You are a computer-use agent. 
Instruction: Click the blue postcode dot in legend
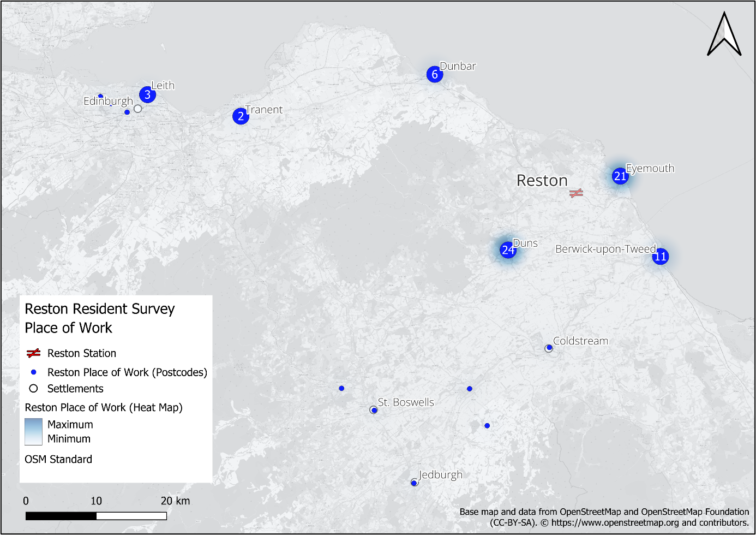click(34, 372)
